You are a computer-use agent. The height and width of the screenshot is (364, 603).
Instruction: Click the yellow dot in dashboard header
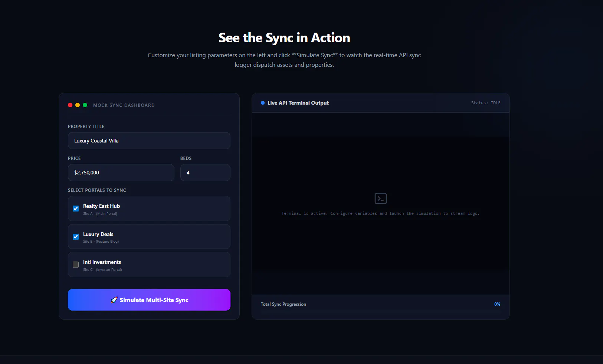pos(78,105)
